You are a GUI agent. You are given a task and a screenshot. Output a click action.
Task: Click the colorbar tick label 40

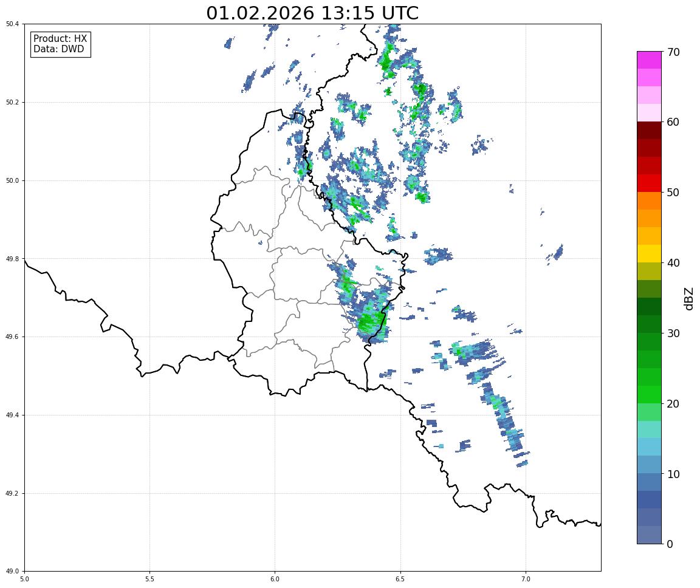tap(673, 263)
